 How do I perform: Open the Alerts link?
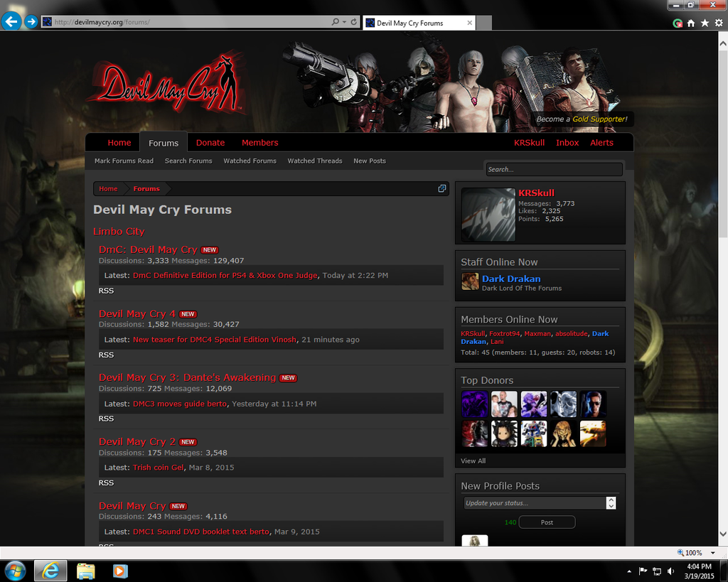(x=601, y=143)
